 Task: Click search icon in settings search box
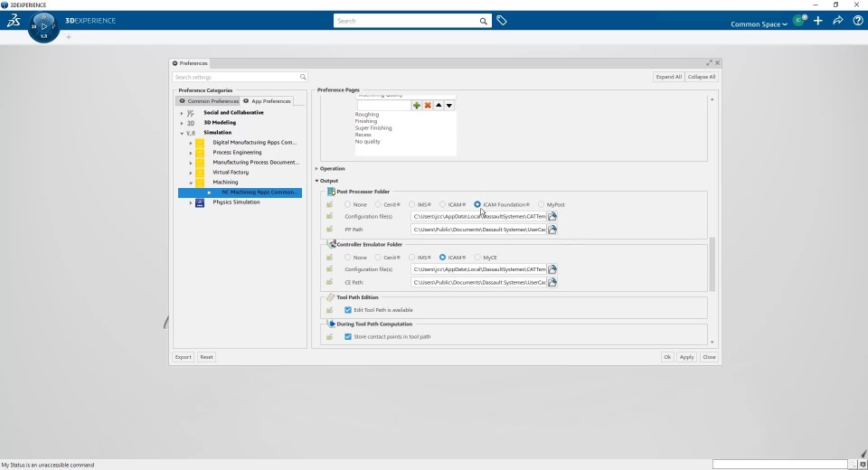click(303, 77)
